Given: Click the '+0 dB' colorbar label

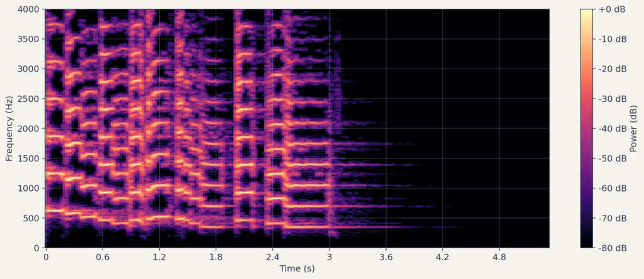Looking at the screenshot, I should (x=611, y=9).
